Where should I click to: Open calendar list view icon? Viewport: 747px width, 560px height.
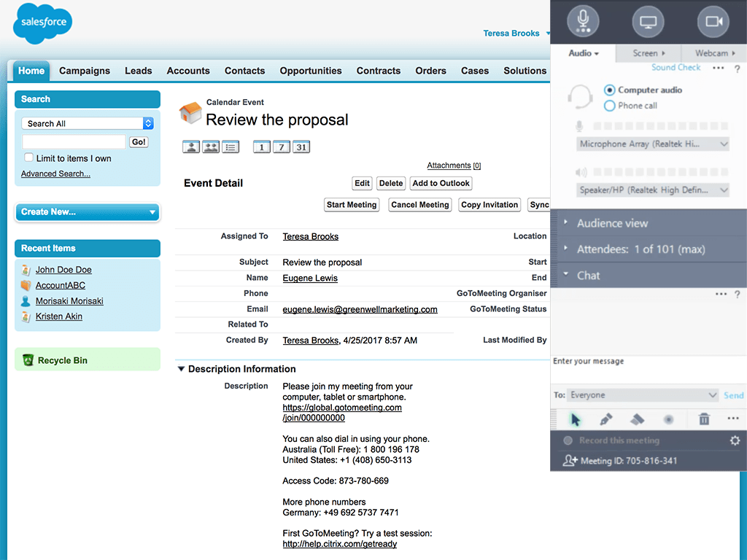[231, 147]
